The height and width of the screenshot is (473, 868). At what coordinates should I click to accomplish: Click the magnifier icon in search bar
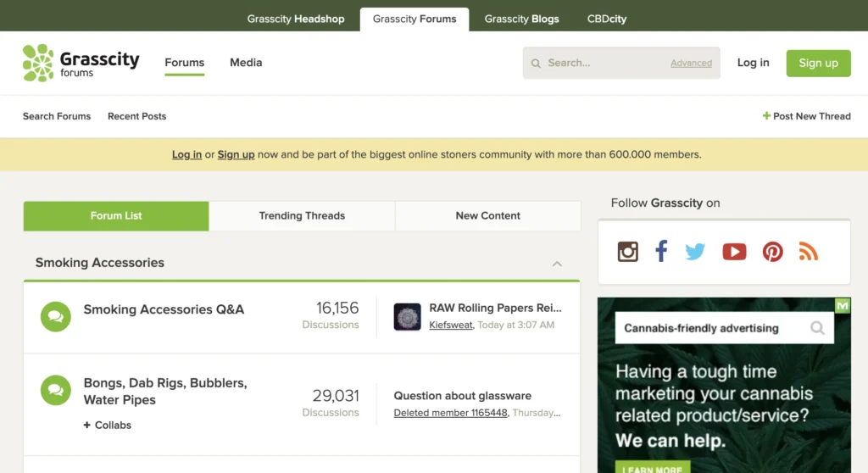(x=536, y=63)
